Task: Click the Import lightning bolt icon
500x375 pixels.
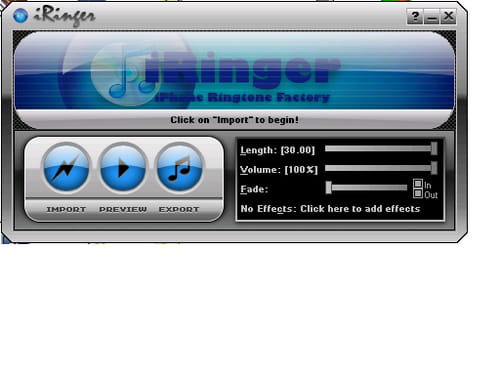Action: tap(66, 168)
